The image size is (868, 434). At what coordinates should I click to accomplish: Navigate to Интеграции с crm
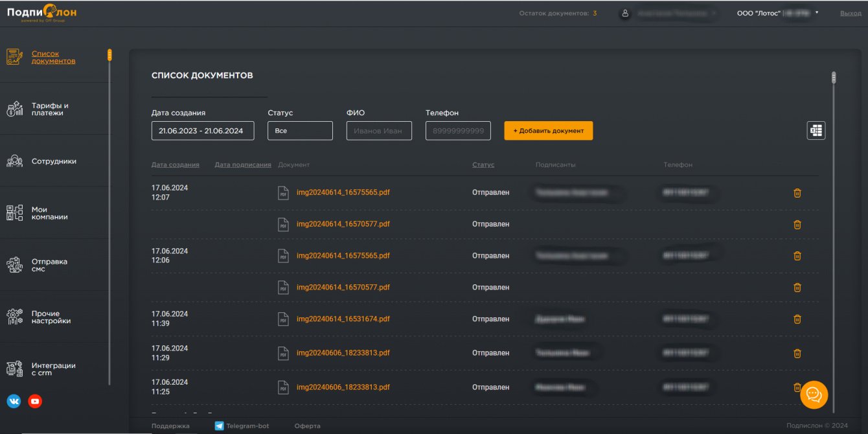click(x=53, y=369)
